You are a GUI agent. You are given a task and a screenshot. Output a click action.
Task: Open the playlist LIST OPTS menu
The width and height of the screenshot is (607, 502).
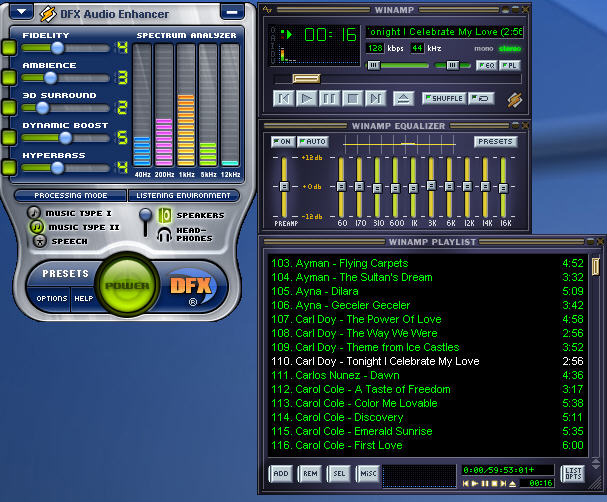(x=573, y=473)
